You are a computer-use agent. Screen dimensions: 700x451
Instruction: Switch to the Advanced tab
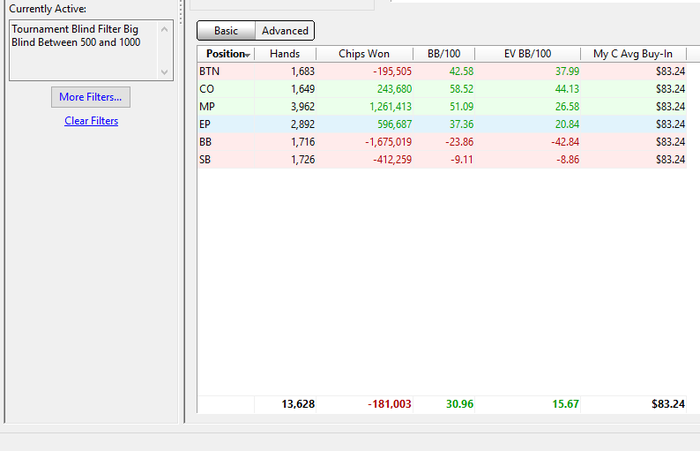click(x=285, y=31)
